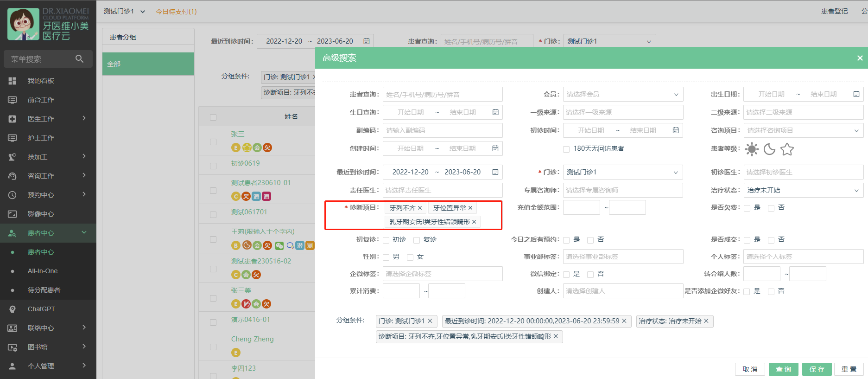Select the 男 gender checkbox
868x379 pixels.
(x=386, y=257)
